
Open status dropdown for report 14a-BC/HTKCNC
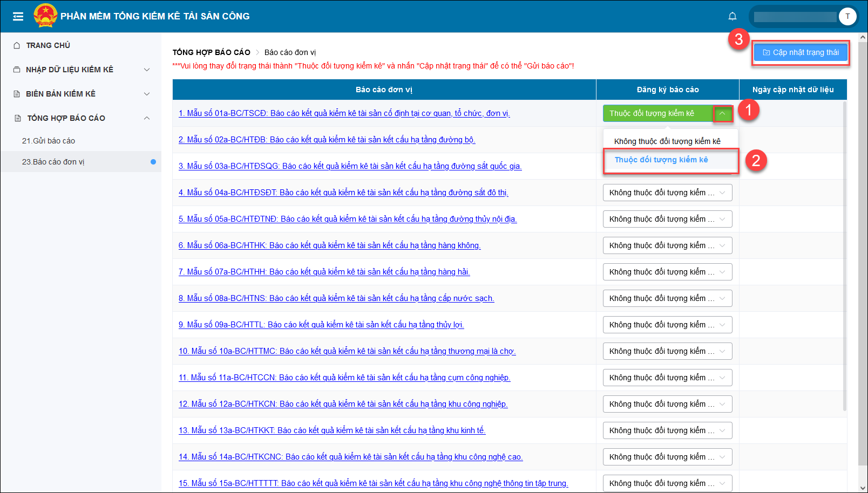[667, 457]
